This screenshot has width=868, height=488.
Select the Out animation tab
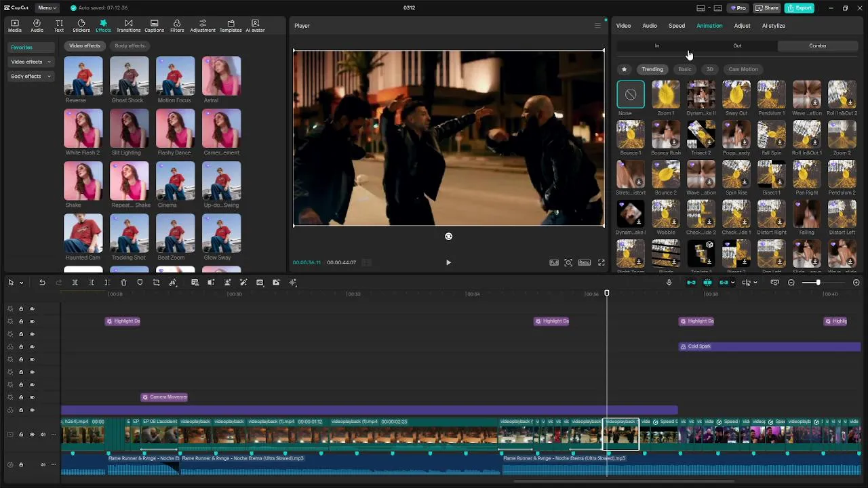click(x=737, y=46)
